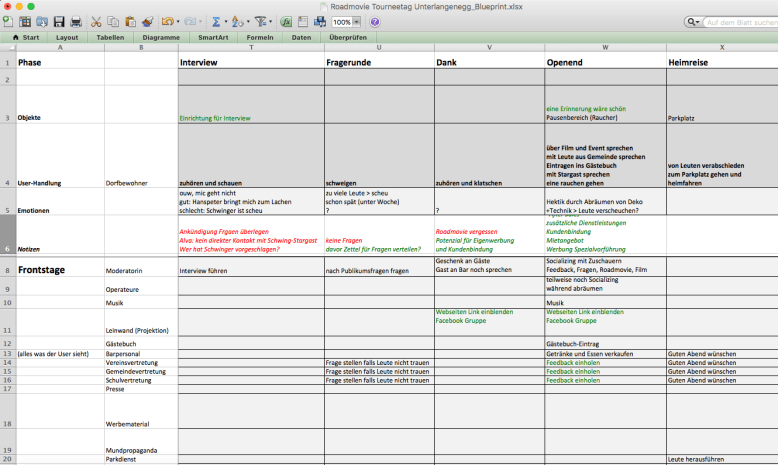The height and width of the screenshot is (465, 778).
Task: Select the 'Heimreise' header cell
Action: pos(722,62)
